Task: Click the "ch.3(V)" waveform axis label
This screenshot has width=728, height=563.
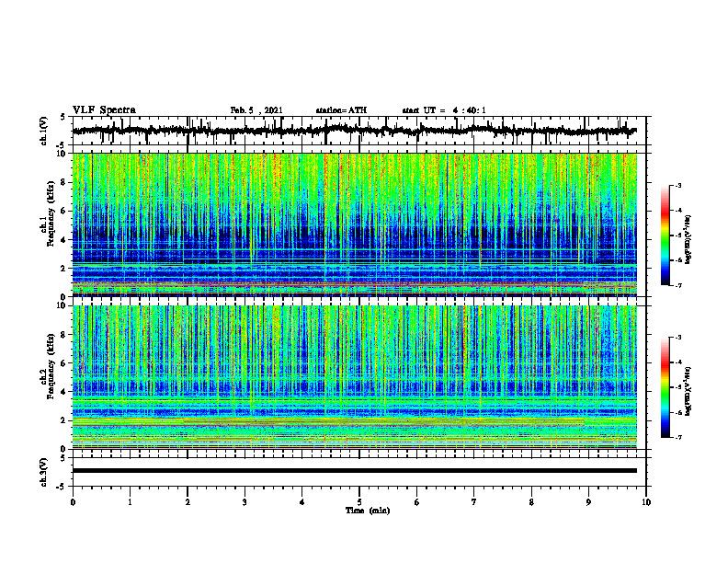Action: (x=44, y=472)
